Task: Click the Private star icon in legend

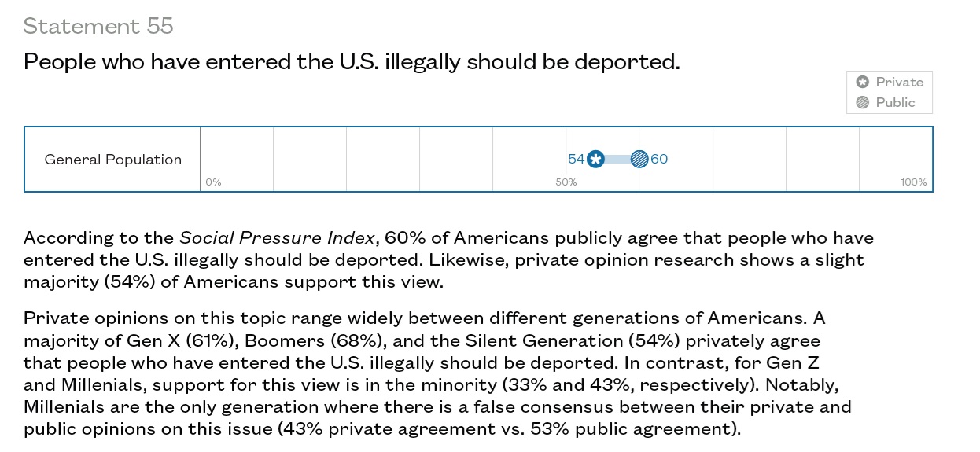Action: pyautogui.click(x=862, y=82)
